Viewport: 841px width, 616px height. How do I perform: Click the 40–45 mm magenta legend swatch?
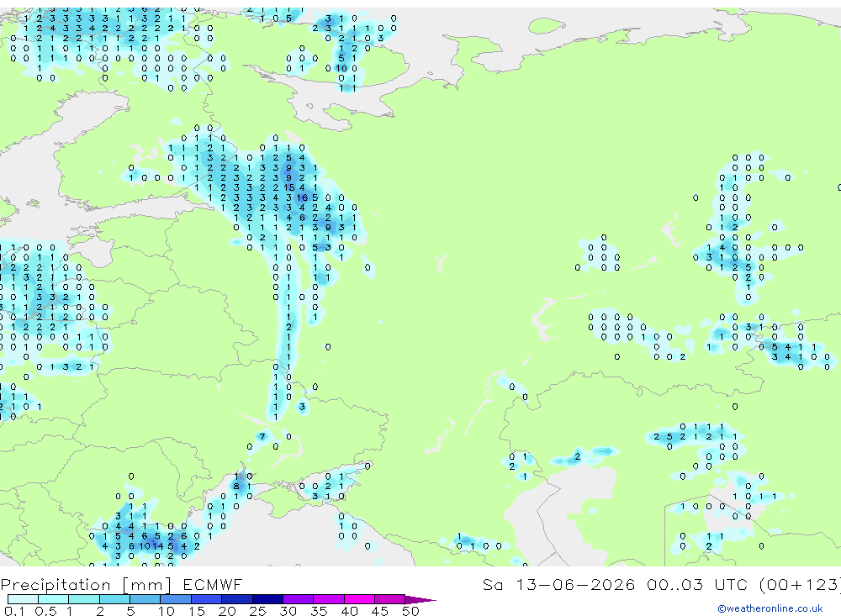359,599
